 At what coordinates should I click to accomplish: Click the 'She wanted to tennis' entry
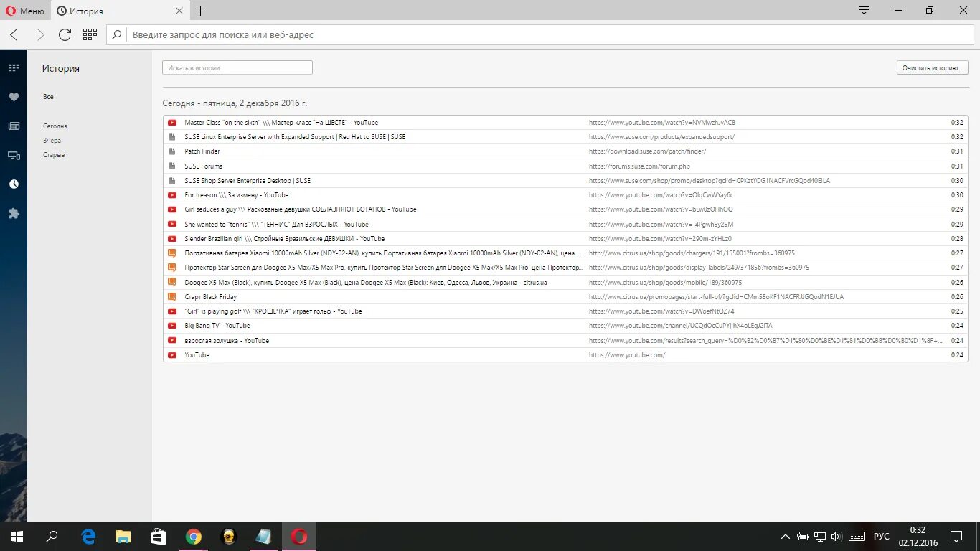click(565, 225)
